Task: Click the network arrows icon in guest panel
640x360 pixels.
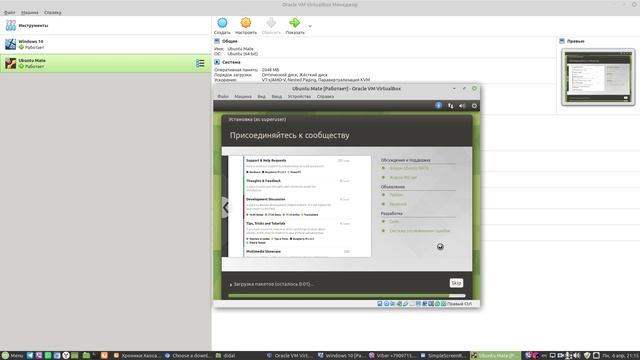Action: point(450,106)
